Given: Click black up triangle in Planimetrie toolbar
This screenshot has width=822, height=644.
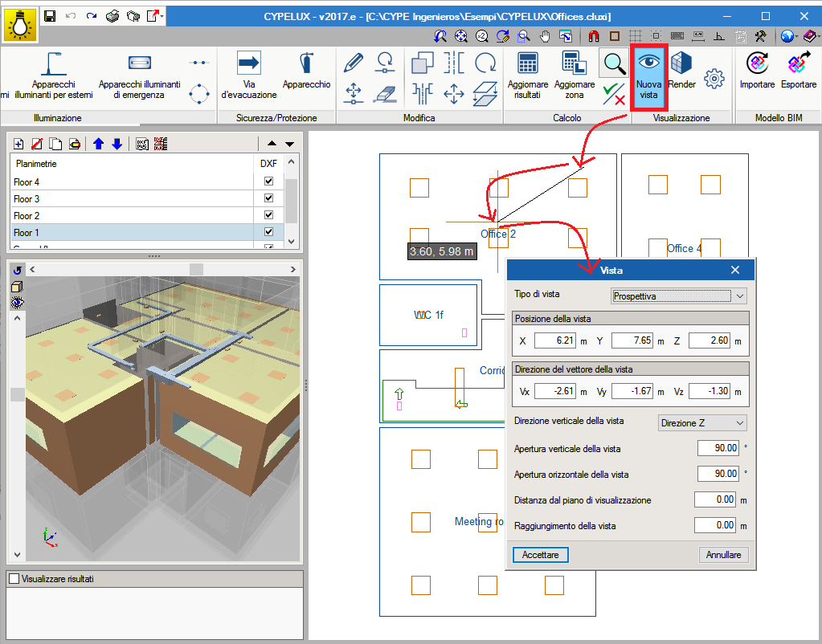Looking at the screenshot, I should point(272,144).
